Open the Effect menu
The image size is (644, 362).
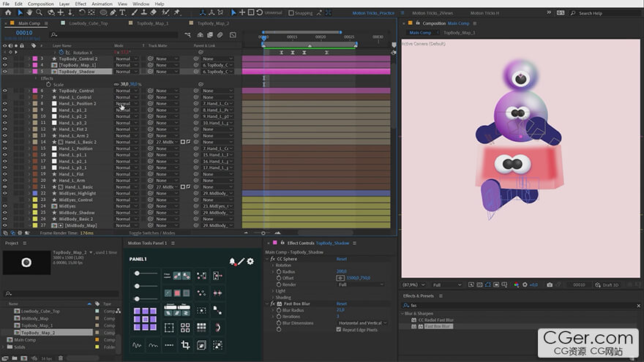pos(80,4)
